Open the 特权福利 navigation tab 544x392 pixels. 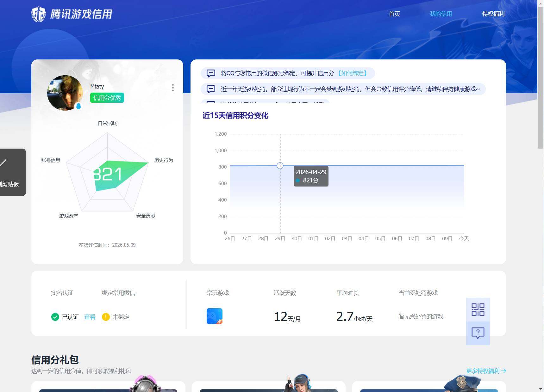click(x=493, y=14)
